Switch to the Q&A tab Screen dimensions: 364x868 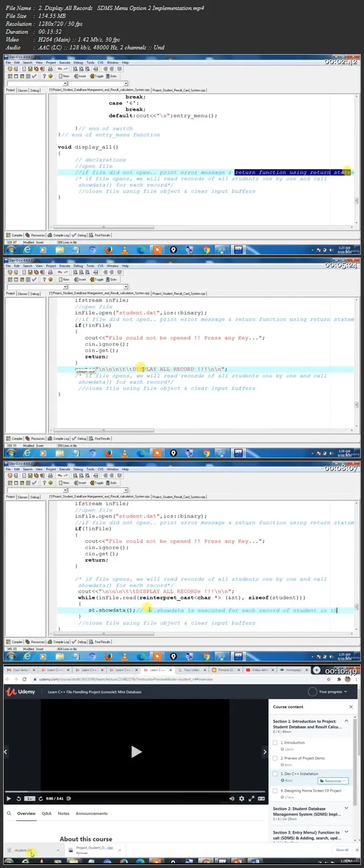(x=47, y=813)
